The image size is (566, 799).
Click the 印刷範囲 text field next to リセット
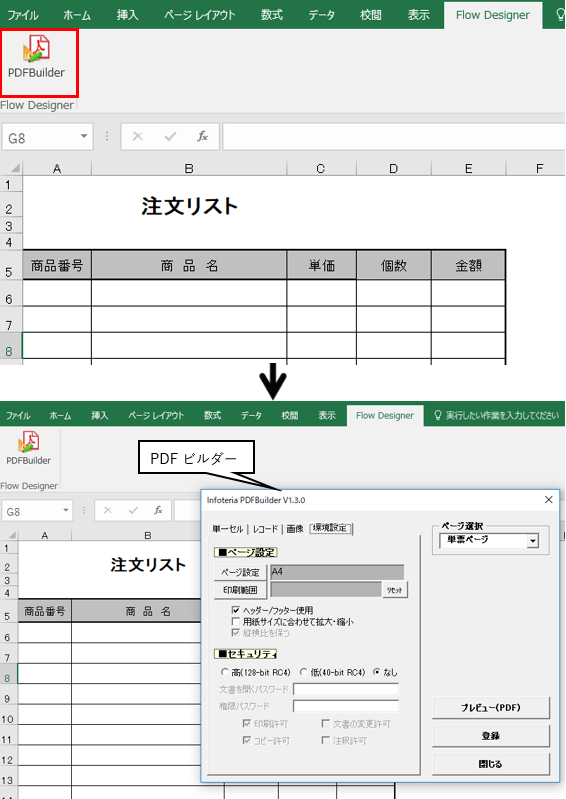point(326,590)
